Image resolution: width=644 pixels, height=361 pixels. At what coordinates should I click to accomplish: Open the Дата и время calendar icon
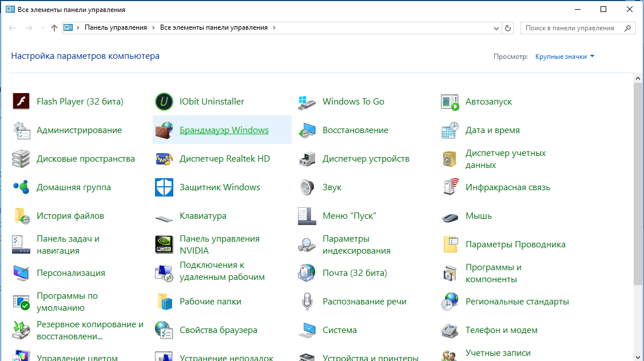pyautogui.click(x=450, y=130)
